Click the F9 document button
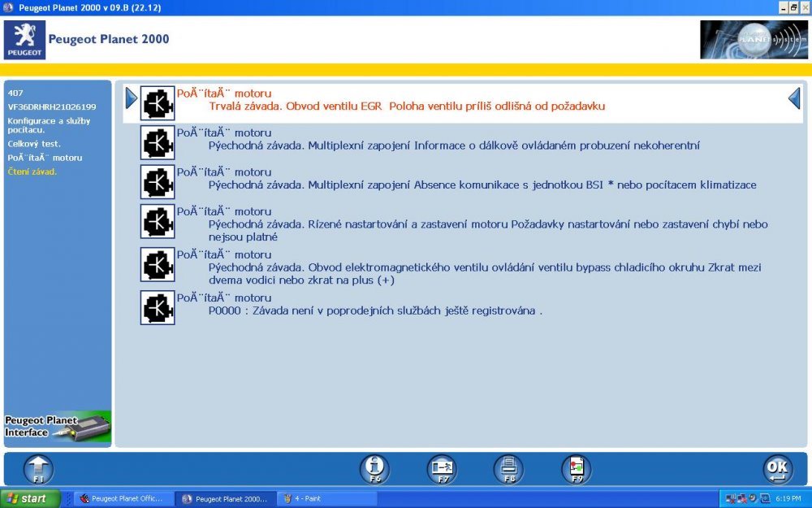812x508 pixels. [x=577, y=470]
